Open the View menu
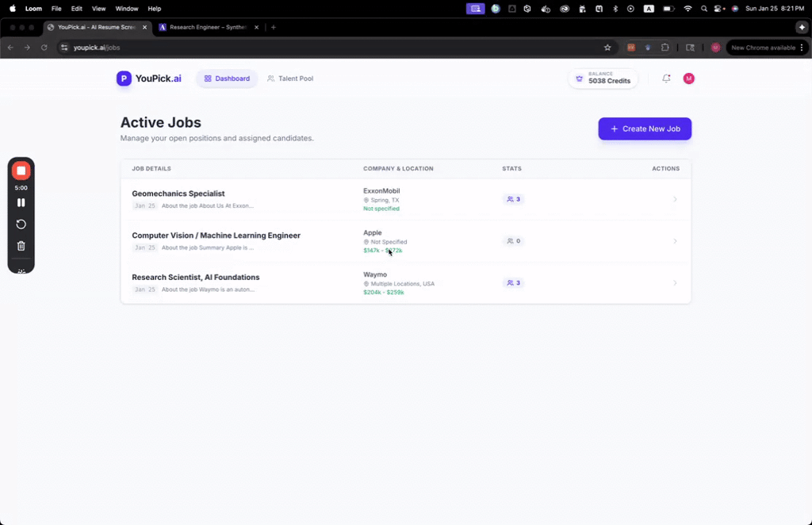The image size is (812, 525). point(98,9)
